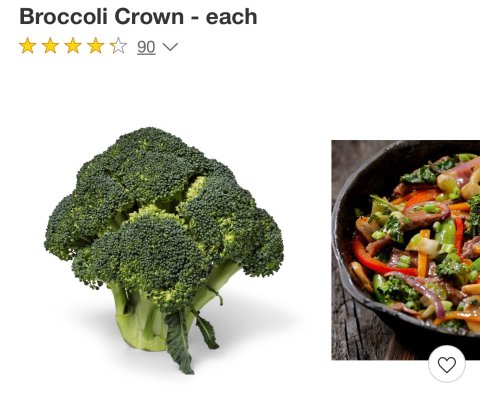Click the fourth gold rating star

(x=96, y=46)
